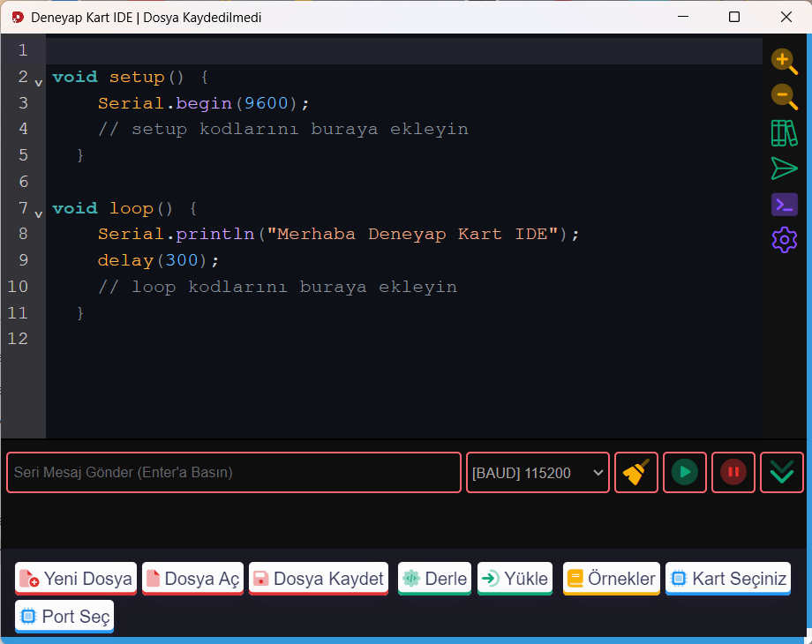This screenshot has height=644, width=812.
Task: Click the 'loop kodlarını buraya ekleyin' comment
Action: pos(277,287)
